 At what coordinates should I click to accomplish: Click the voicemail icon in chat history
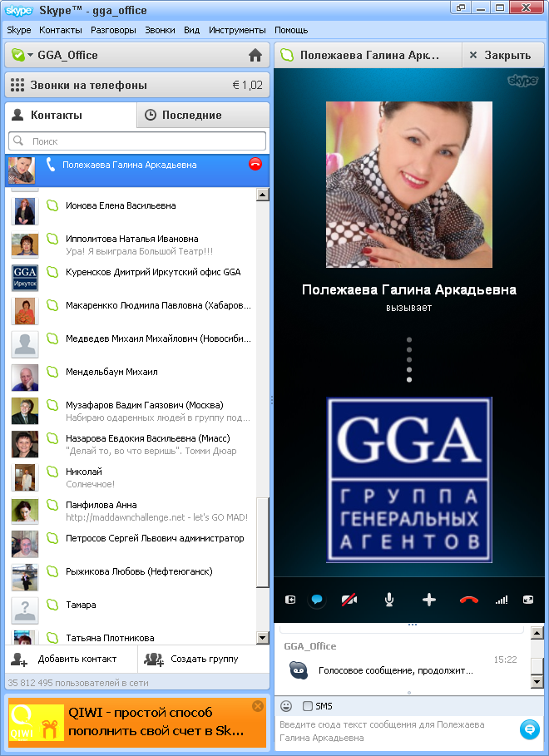coord(298,670)
